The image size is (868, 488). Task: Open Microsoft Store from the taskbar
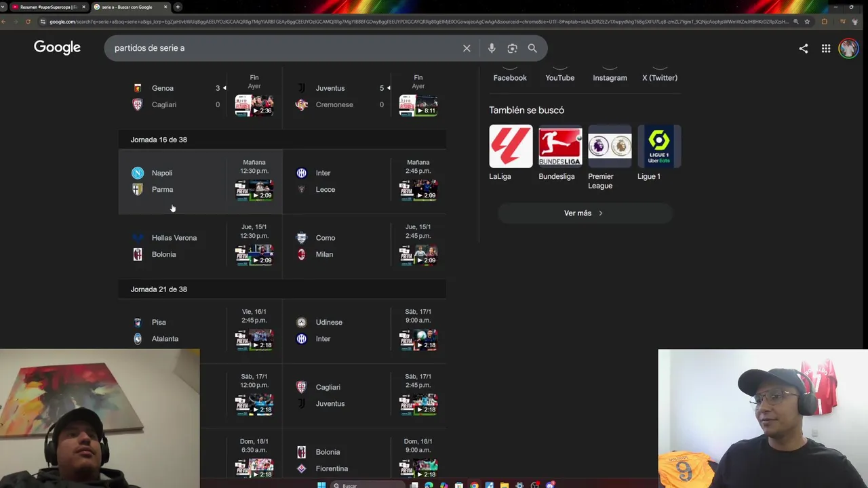459,485
